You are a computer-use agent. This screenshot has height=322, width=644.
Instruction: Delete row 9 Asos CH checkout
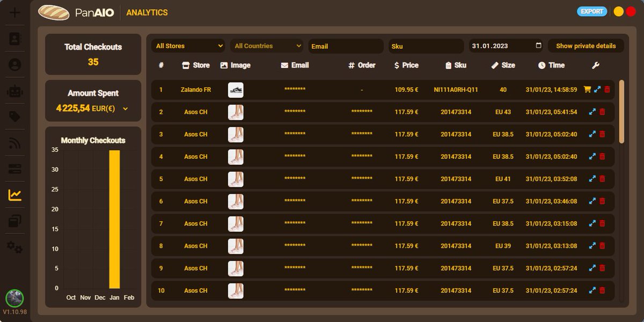pos(602,268)
